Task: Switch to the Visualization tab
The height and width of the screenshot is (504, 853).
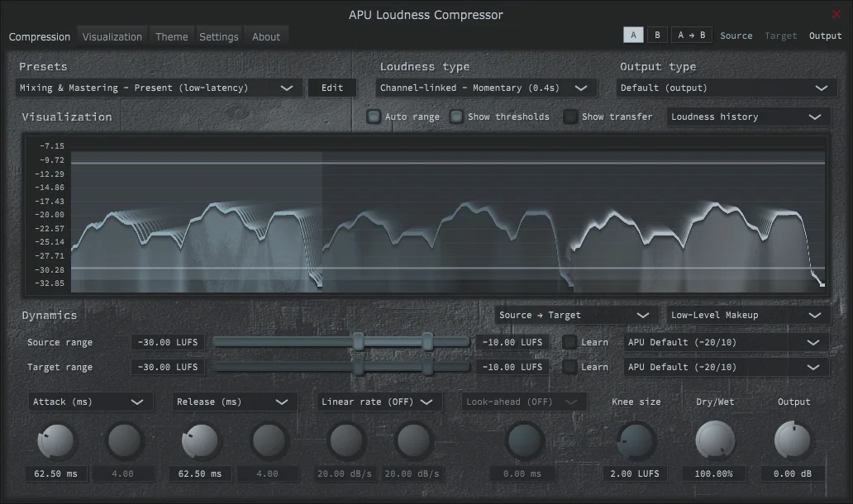Action: click(x=112, y=36)
